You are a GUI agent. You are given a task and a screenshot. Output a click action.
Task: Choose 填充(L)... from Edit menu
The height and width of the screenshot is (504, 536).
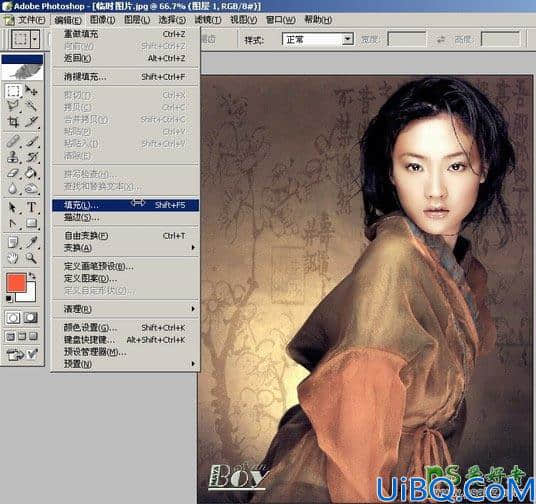coord(125,205)
